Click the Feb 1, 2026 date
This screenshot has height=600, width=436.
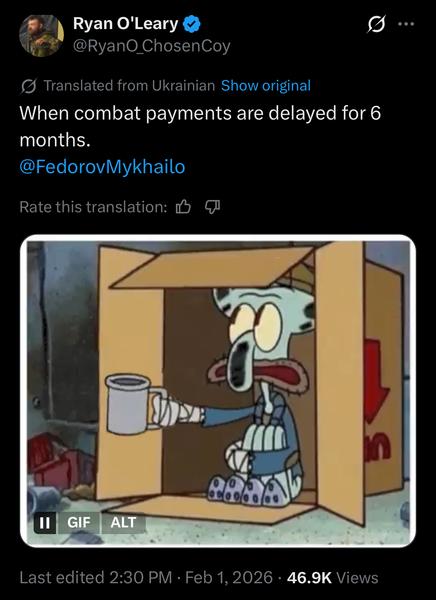229,577
